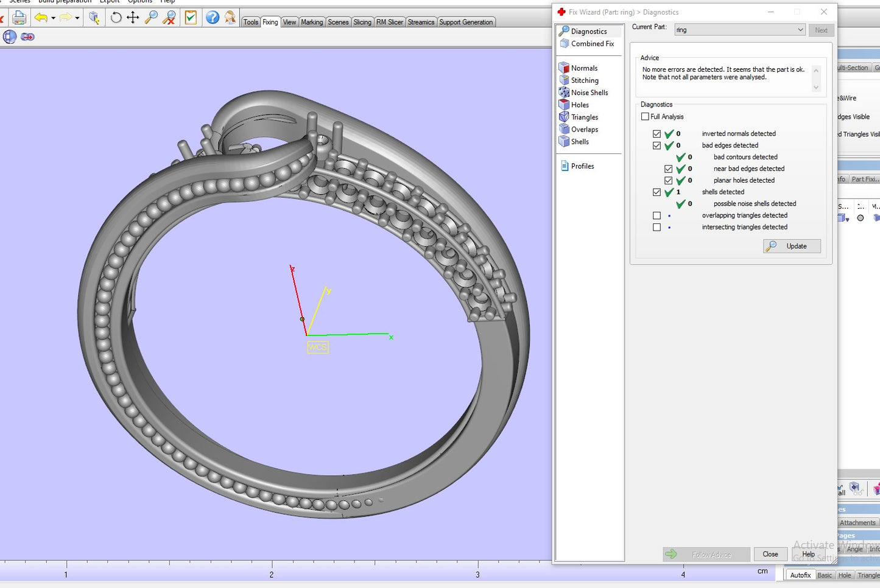880x588 pixels.
Task: Click the Close button in Fix Wizard
Action: point(770,554)
